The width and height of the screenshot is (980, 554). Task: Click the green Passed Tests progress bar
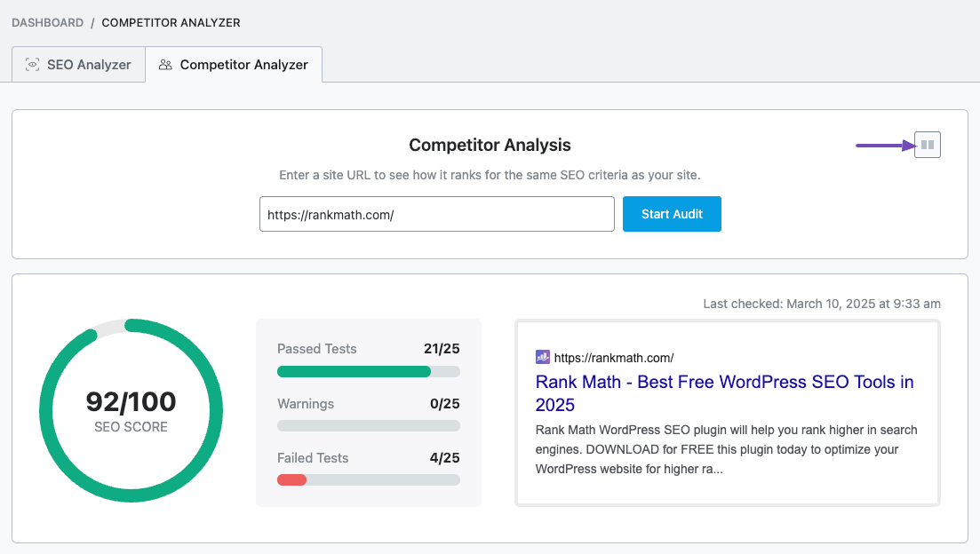point(354,371)
